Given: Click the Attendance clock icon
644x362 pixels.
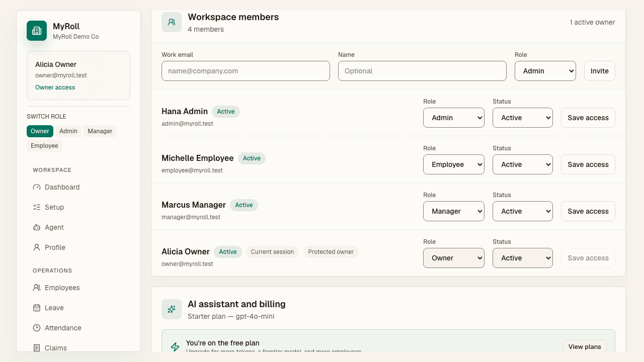Looking at the screenshot, I should 37,328.
